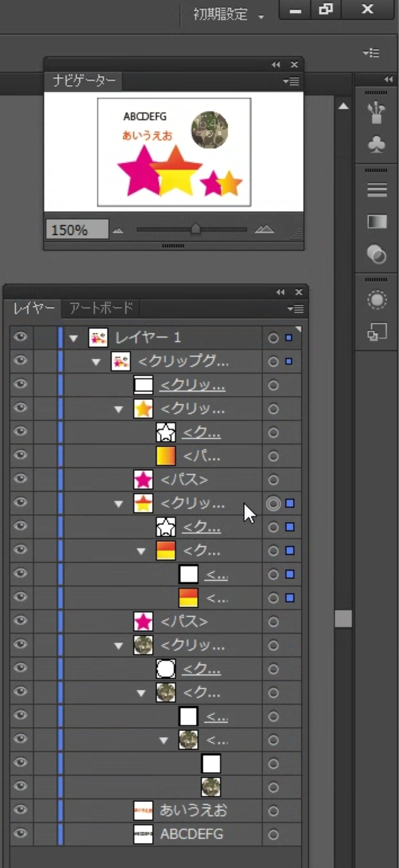Open the Symbols panel (club icon)
The image size is (399, 868).
pos(376,145)
